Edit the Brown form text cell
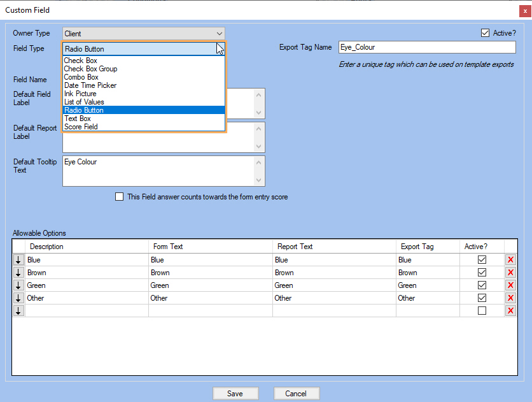 pos(211,272)
